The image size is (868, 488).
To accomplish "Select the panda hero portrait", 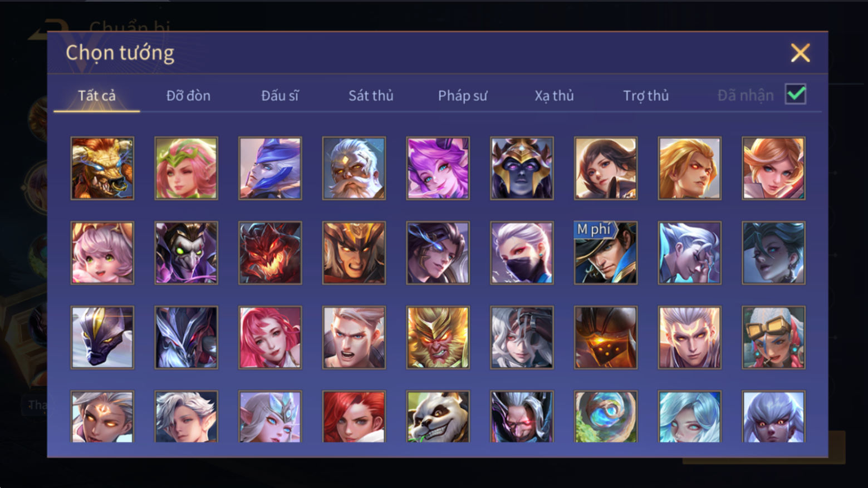I will [x=438, y=417].
